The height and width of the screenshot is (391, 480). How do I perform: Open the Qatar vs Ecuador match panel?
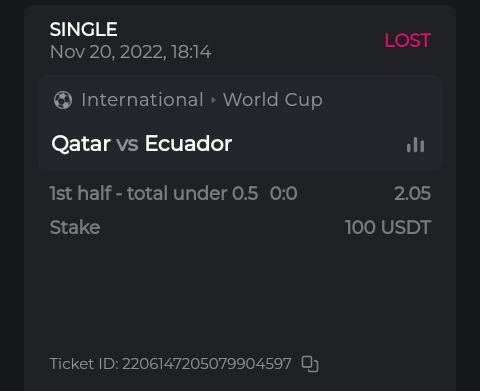pos(240,123)
